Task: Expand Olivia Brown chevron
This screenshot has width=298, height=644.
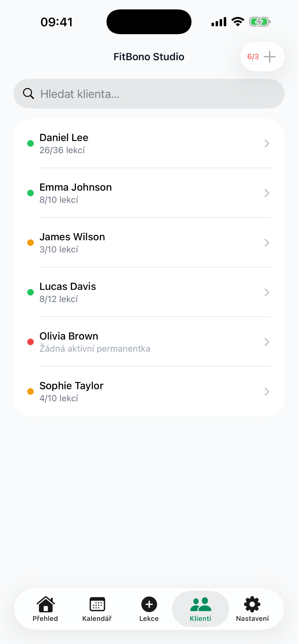Action: pos(267,342)
